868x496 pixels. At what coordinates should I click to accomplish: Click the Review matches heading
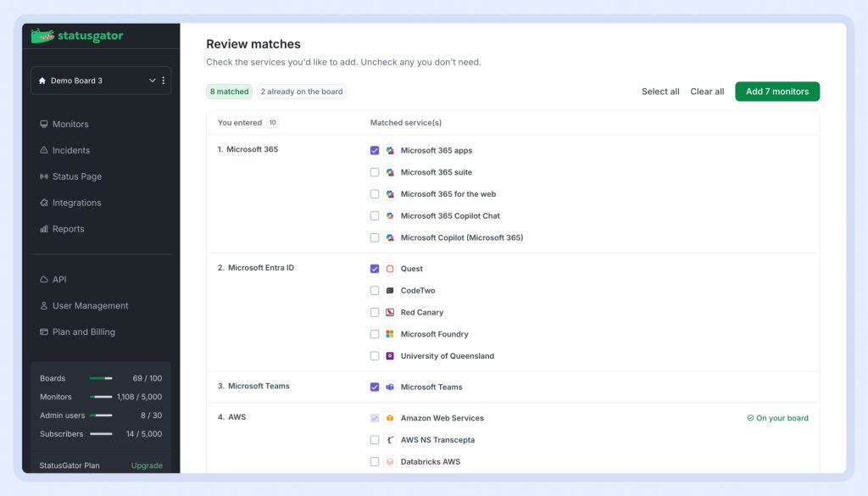click(x=253, y=44)
